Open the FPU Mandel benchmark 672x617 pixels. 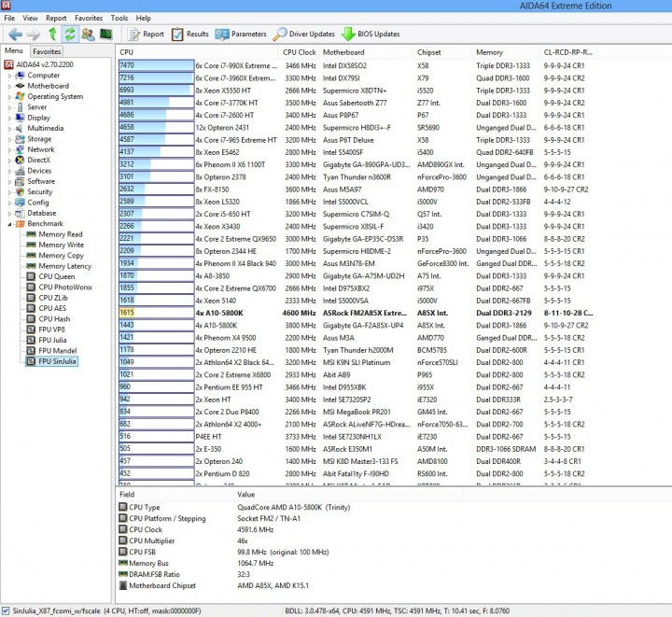coord(58,351)
